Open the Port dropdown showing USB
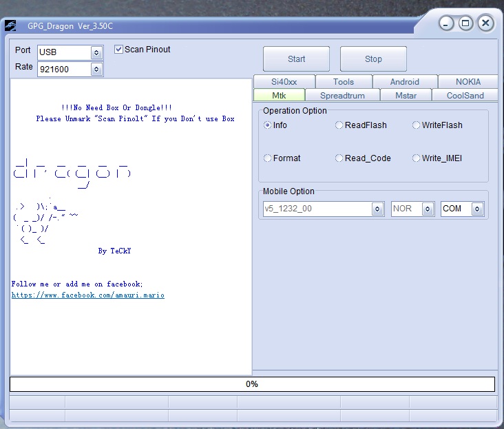504x429 pixels. click(96, 52)
